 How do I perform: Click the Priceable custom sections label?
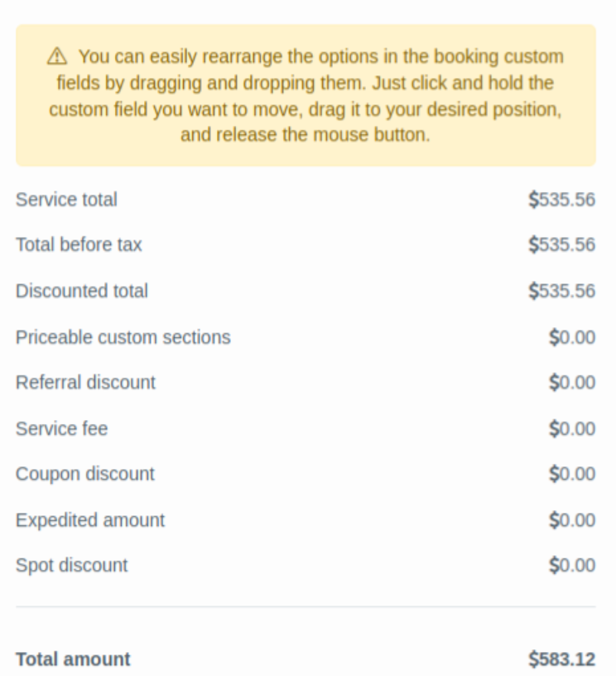[x=123, y=337]
